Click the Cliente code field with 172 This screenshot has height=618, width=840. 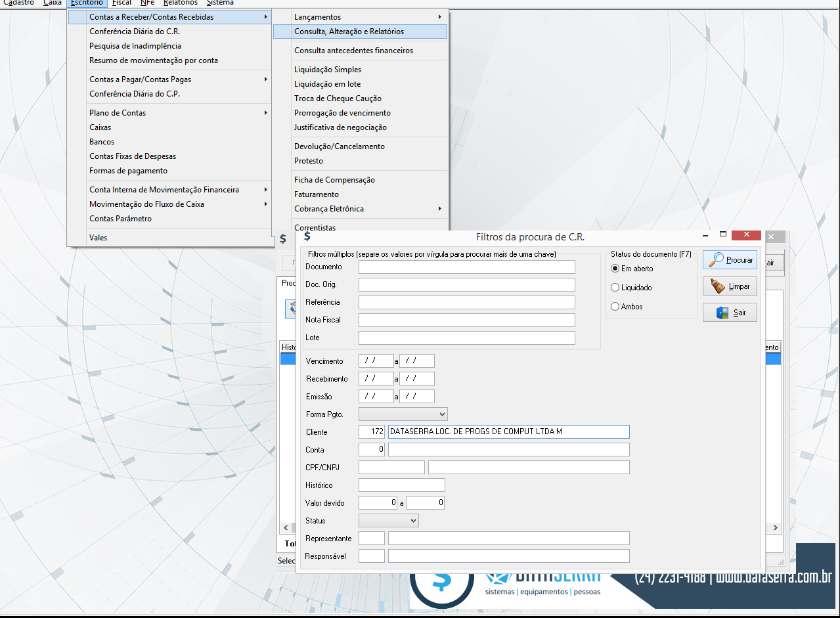372,432
